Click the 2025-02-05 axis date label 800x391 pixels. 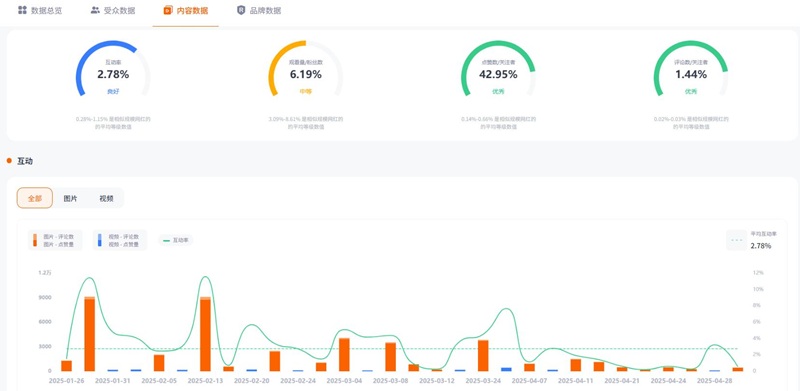coord(159,381)
